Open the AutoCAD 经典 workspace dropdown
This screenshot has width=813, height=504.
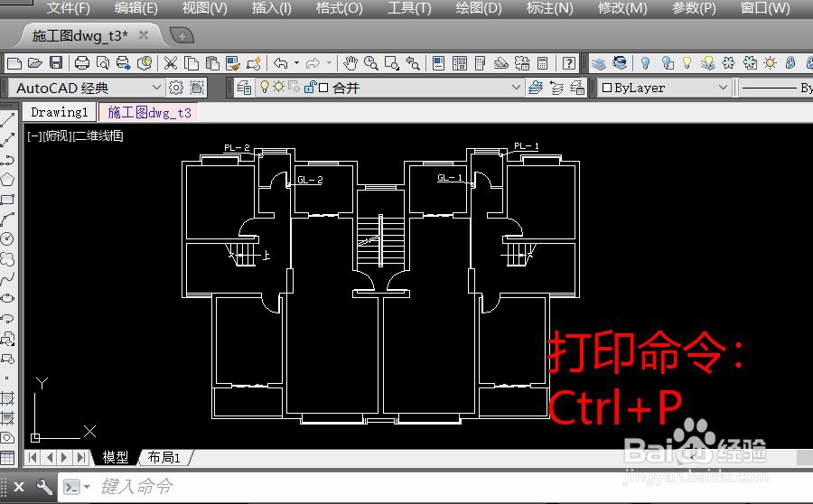tap(156, 88)
